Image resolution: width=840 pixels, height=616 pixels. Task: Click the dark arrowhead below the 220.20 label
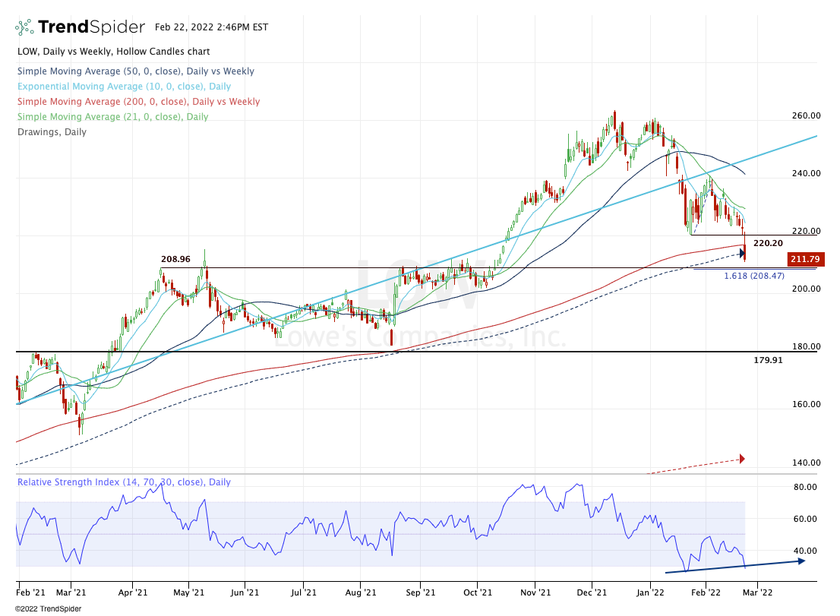click(742, 253)
